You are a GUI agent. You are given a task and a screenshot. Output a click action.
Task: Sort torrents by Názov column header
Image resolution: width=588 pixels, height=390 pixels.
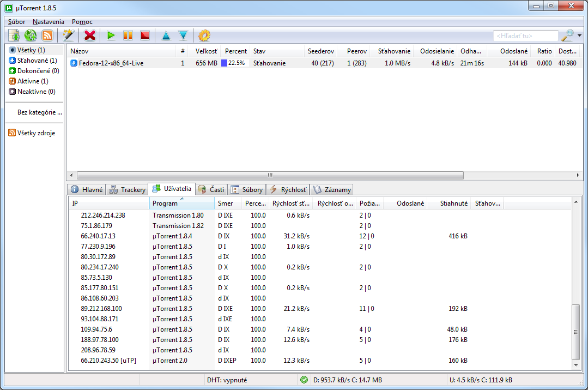pyautogui.click(x=121, y=51)
